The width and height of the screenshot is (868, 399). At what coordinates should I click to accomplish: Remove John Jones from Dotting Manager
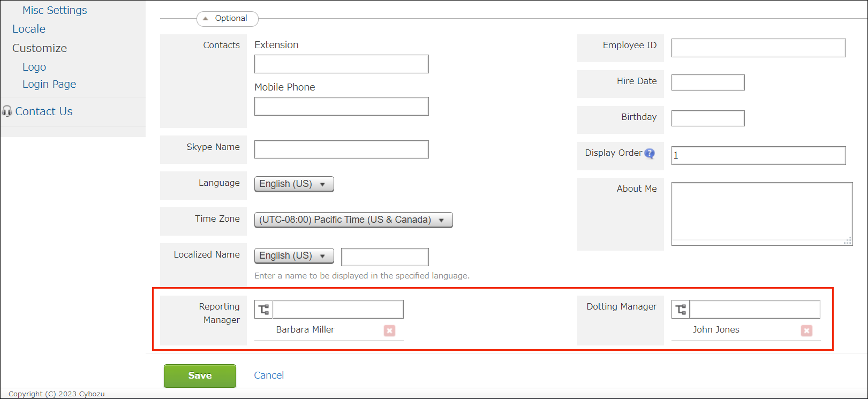[x=806, y=330]
